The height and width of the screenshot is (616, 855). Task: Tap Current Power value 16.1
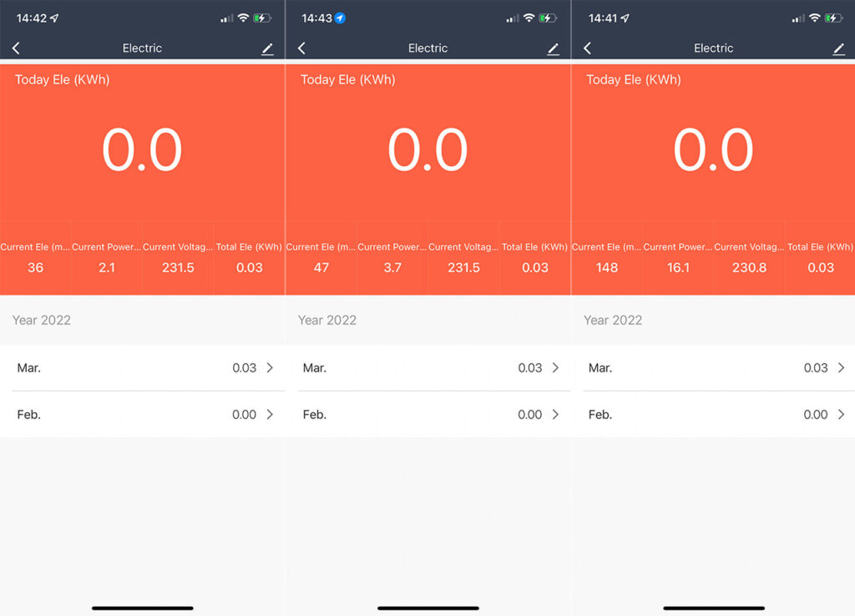pos(678,268)
